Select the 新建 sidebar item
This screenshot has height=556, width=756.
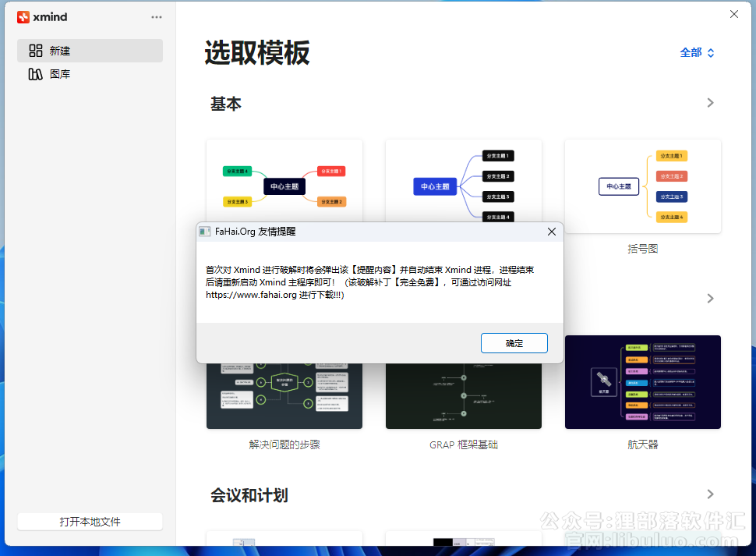pyautogui.click(x=90, y=51)
